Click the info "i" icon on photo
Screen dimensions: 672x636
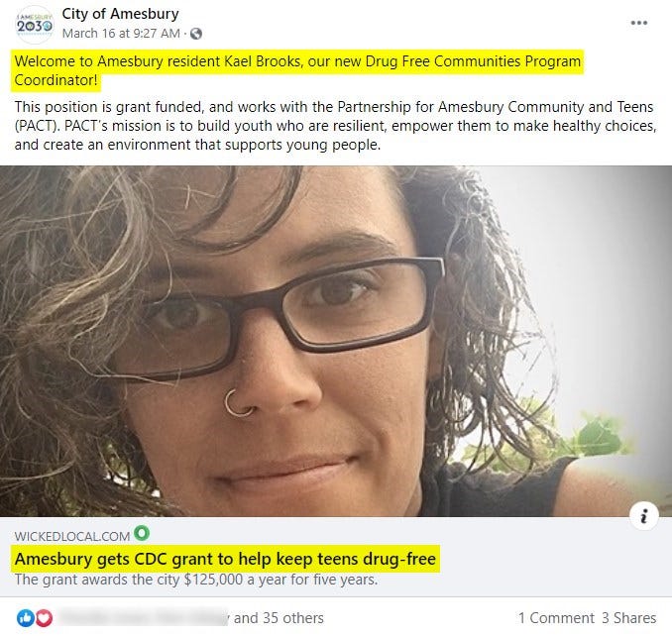tap(643, 516)
